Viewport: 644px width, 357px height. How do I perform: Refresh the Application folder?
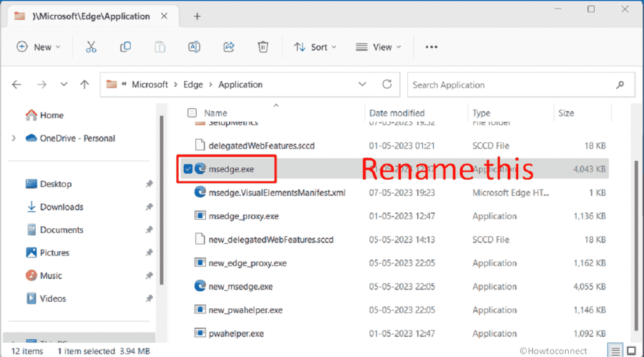click(387, 84)
